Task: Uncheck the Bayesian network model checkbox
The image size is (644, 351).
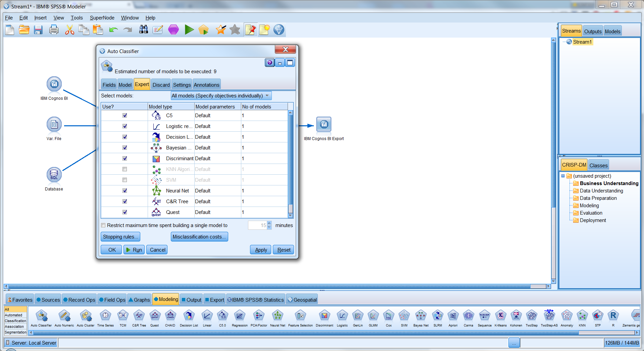Action: click(x=125, y=148)
